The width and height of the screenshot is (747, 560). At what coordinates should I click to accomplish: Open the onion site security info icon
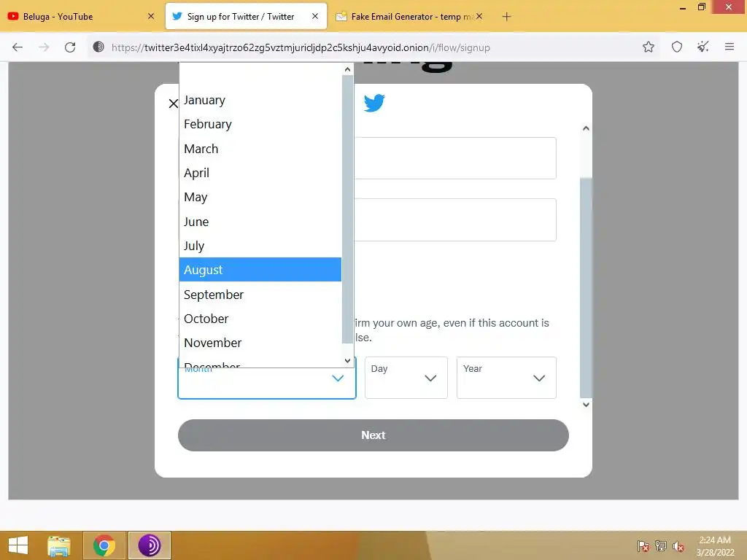pos(98,47)
